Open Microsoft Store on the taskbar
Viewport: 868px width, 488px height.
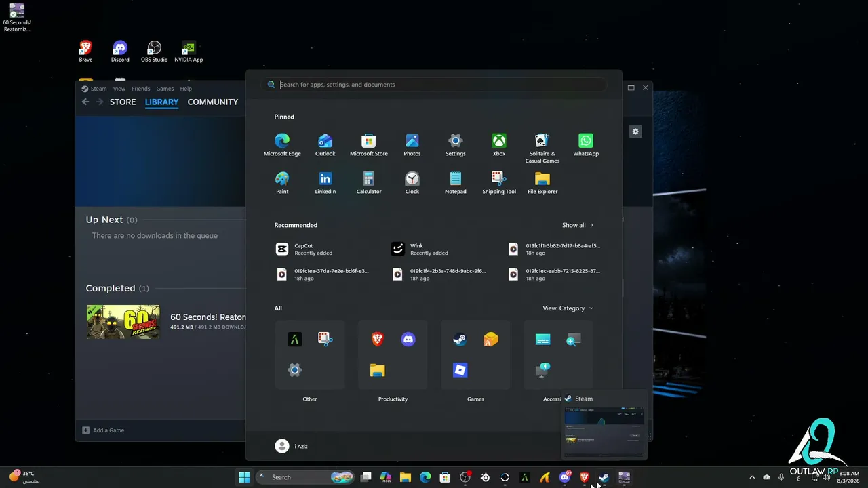pos(445,477)
